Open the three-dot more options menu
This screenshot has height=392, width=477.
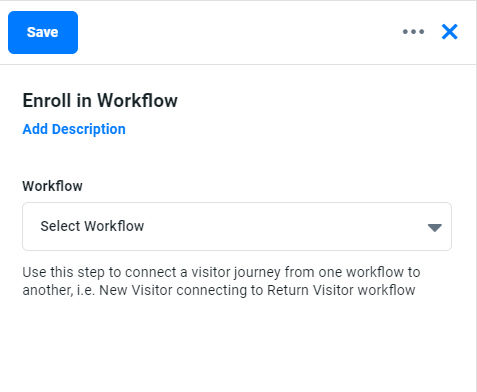(413, 32)
